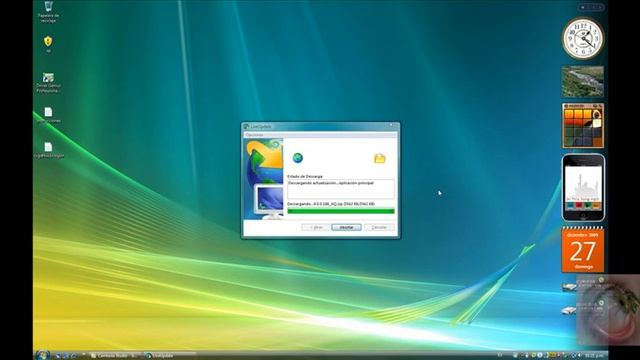The height and width of the screenshot is (360, 640).
Task: Click the iPhone-shaped sidebar gadget
Action: (583, 188)
